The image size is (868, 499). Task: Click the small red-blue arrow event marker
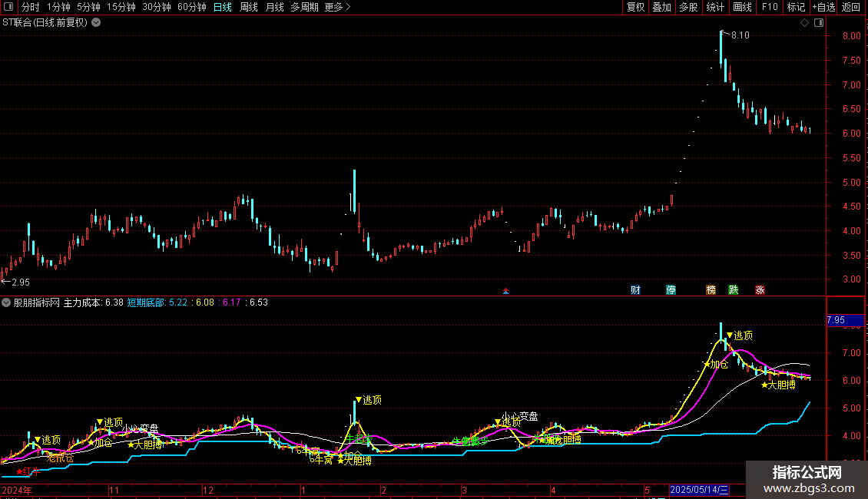tap(505, 291)
